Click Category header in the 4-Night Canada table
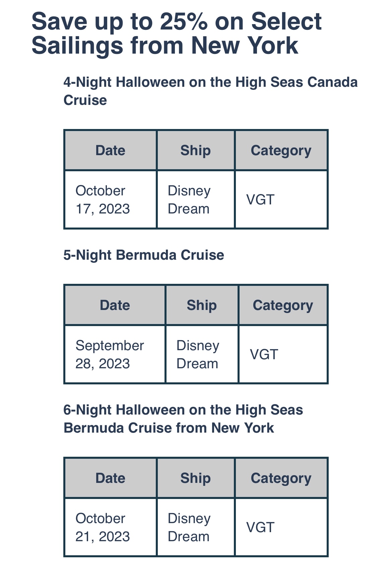Screen dimensions: 392x568 tap(281, 150)
